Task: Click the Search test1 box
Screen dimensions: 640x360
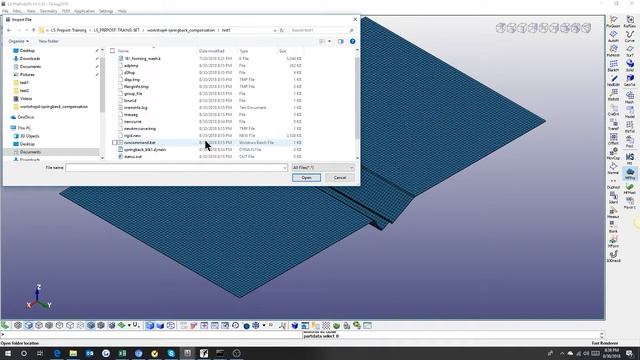Action: pos(322,30)
